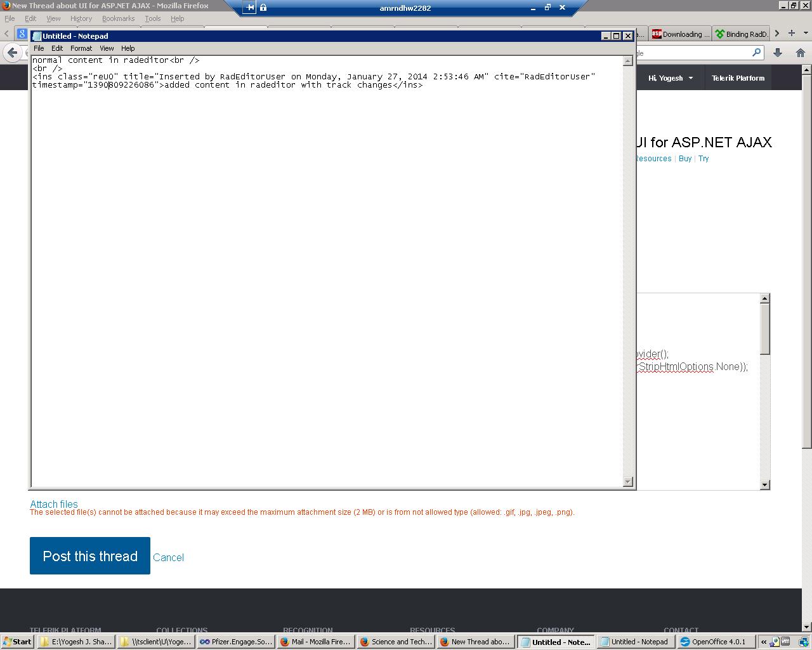
Task: Click the remote session lock icon
Action: point(263,8)
